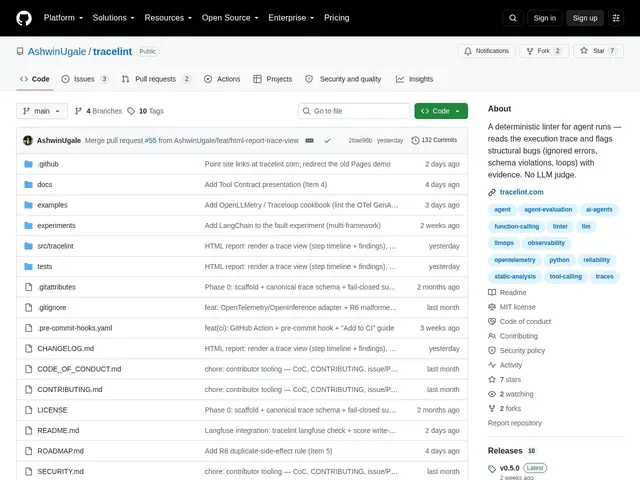Expand commit message ellipsis button
Image resolution: width=640 pixels, height=480 pixels.
click(x=309, y=140)
